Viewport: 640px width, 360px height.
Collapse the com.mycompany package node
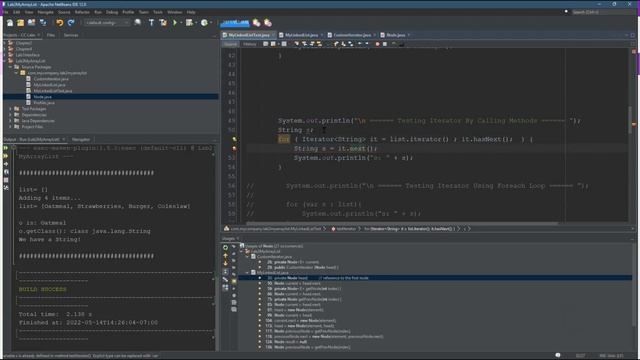16,73
